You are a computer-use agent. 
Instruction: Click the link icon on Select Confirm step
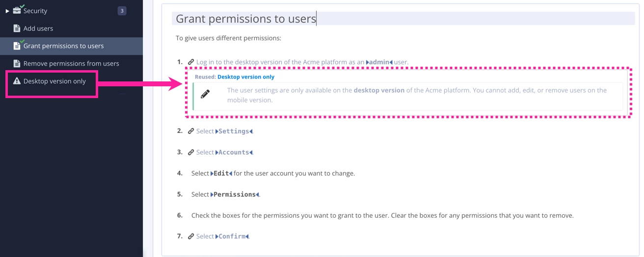coord(191,236)
